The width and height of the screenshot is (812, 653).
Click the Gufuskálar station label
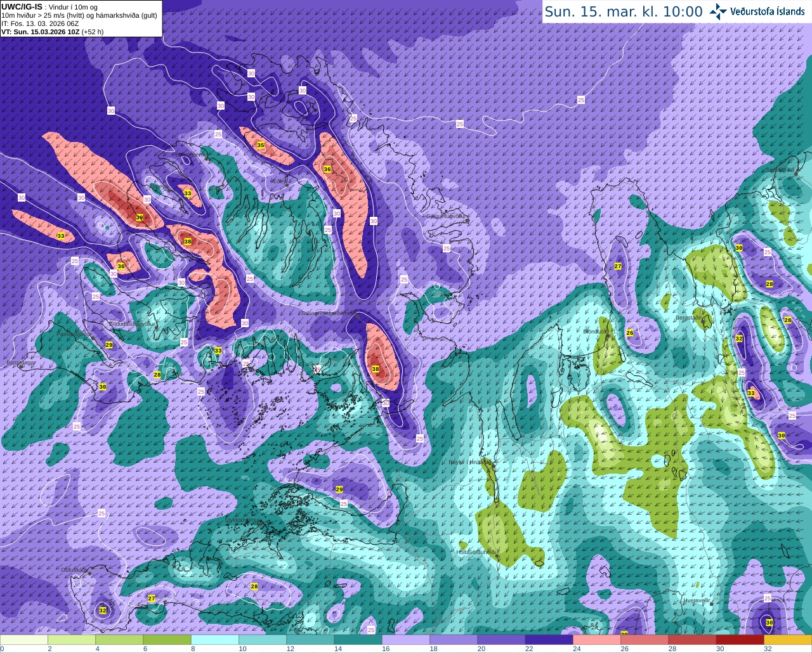pyautogui.click(x=74, y=569)
